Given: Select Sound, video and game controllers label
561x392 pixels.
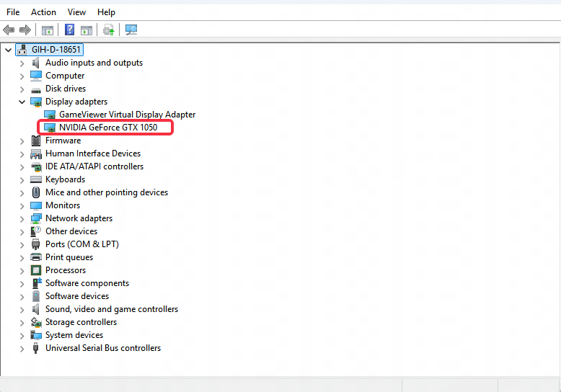Looking at the screenshot, I should (x=112, y=309).
